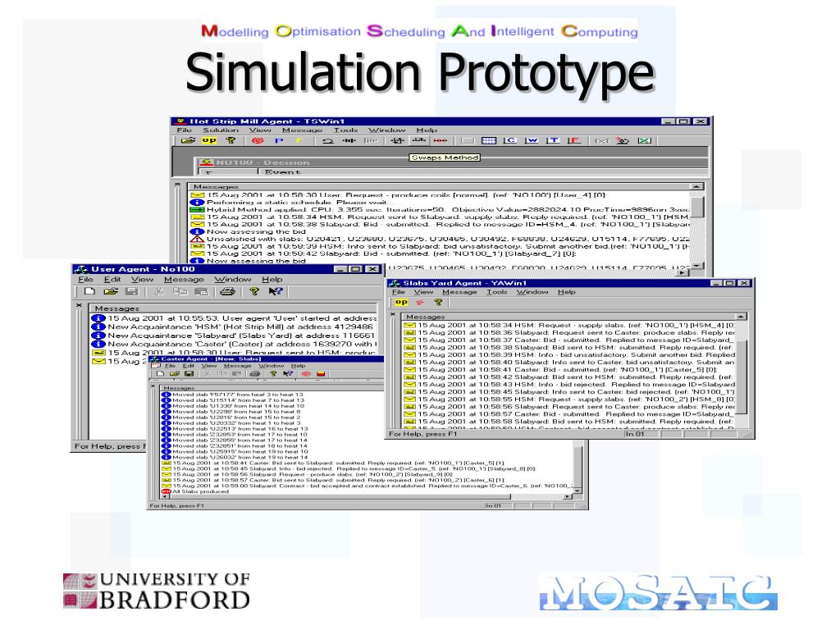Select New Acquaintance 'HSM' message
This screenshot has height=630, width=840.
tap(233, 326)
